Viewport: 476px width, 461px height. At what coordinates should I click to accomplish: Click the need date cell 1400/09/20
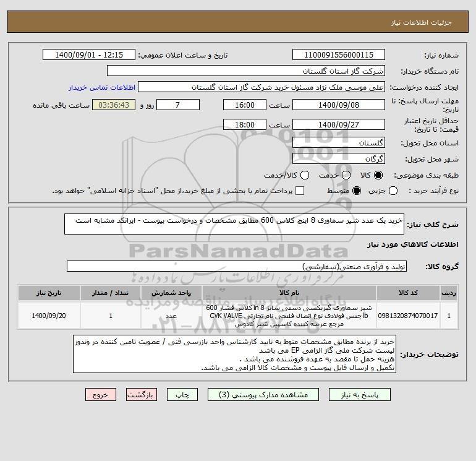(x=49, y=316)
